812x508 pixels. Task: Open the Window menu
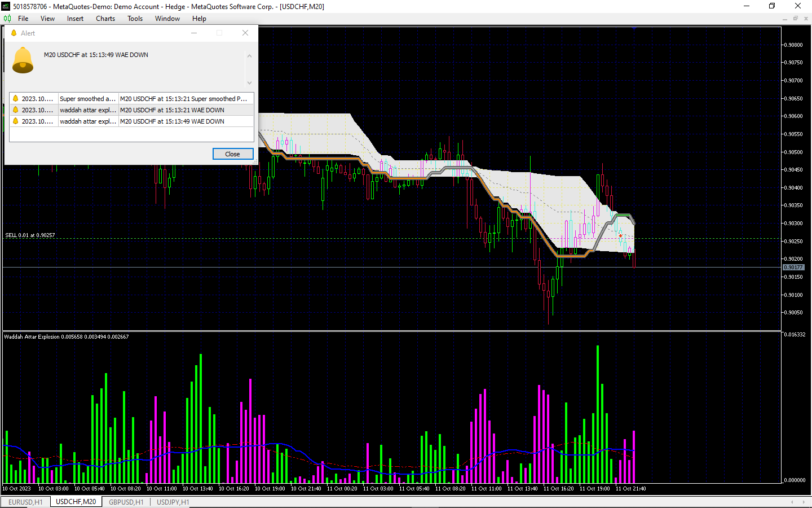[167, 19]
